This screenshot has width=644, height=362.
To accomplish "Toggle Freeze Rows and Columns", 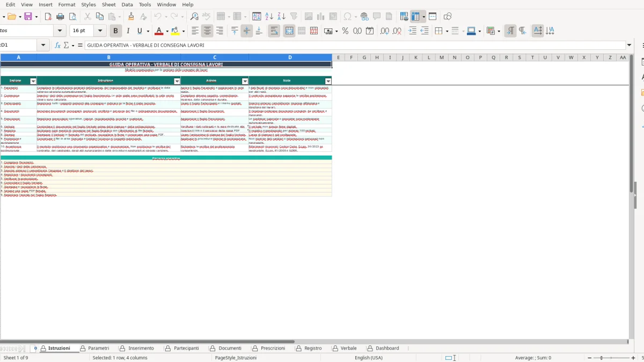I will tap(416, 17).
